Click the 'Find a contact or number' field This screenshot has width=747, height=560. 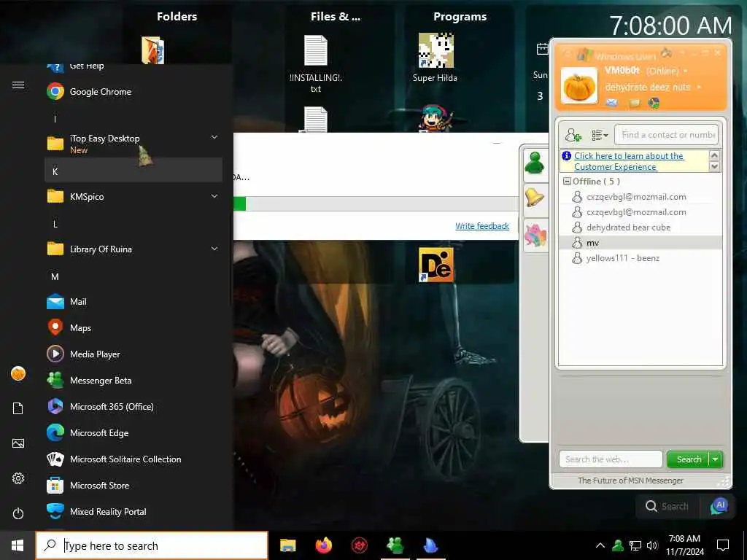point(667,135)
